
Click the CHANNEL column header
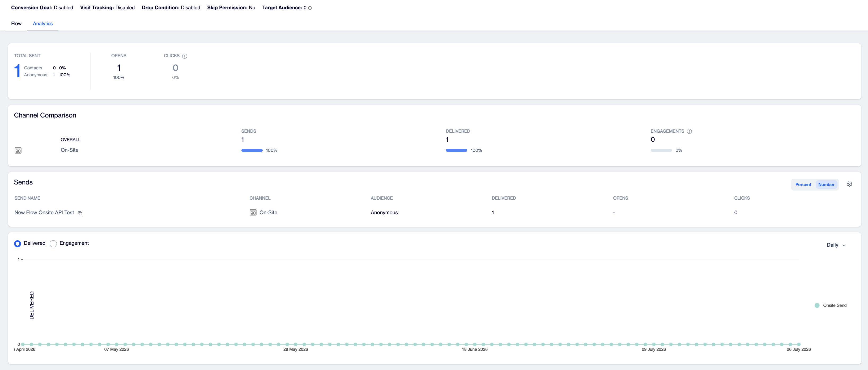[x=260, y=198]
